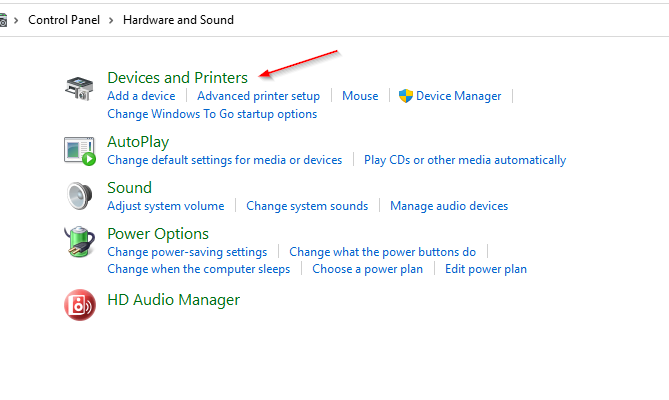Image resolution: width=669 pixels, height=400 pixels.
Task: Open the Power Options heading
Action: 158,234
